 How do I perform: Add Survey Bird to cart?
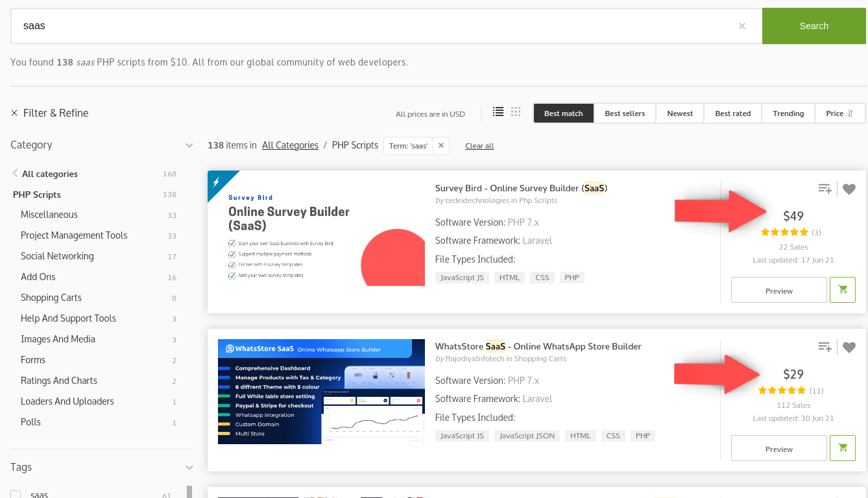[843, 290]
